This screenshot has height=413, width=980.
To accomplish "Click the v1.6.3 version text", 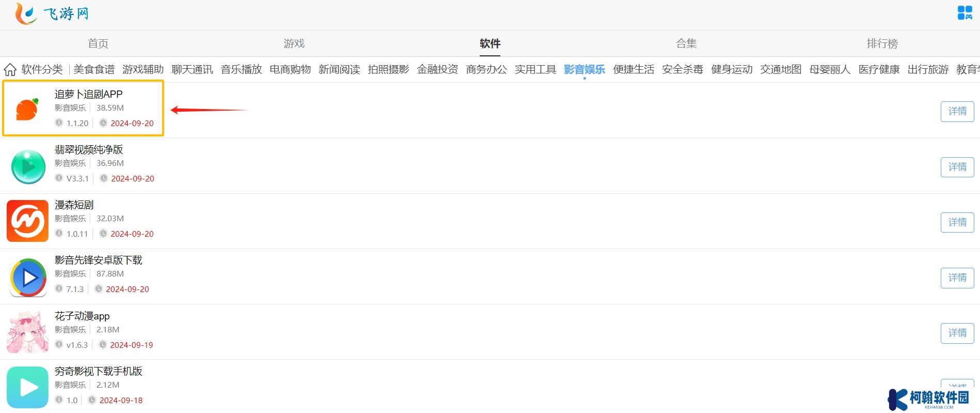I will point(77,345).
